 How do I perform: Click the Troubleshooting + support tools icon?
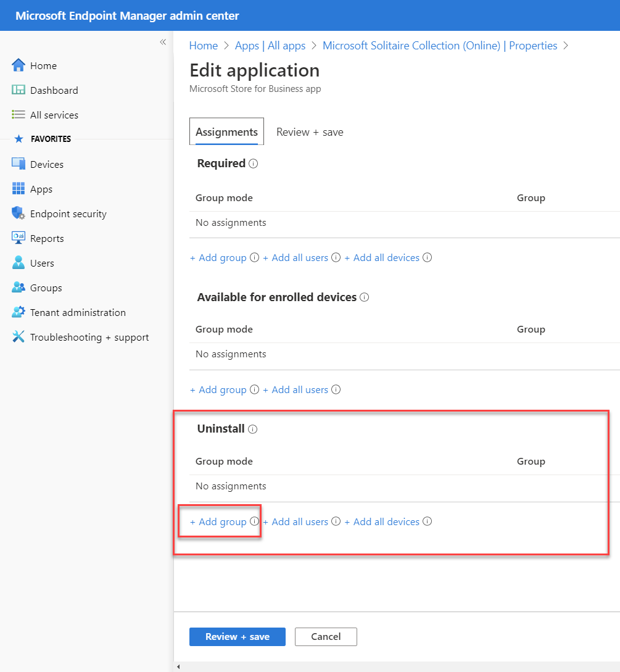[x=18, y=337]
